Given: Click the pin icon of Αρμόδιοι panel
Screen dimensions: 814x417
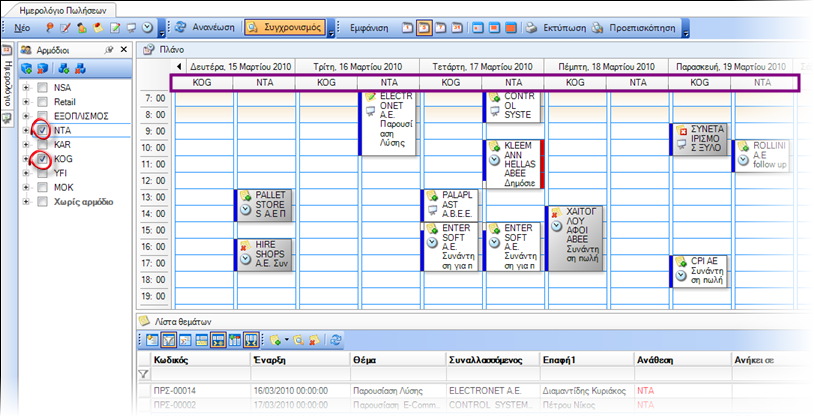Looking at the screenshot, I should (108, 50).
